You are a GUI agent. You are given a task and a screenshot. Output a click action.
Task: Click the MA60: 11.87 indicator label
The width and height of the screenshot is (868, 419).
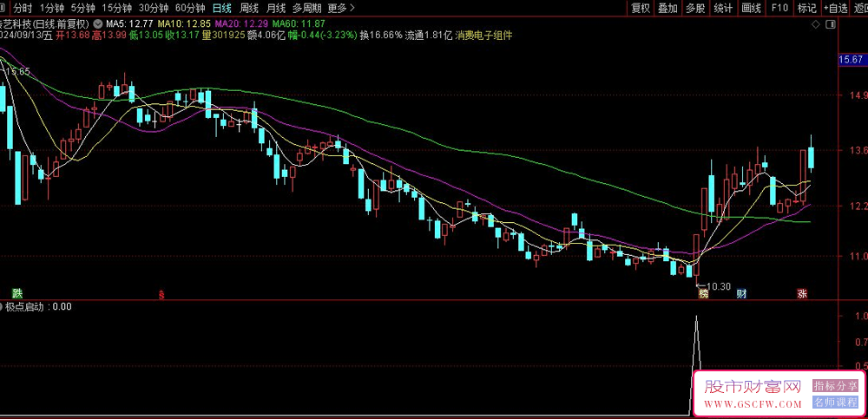pyautogui.click(x=299, y=23)
